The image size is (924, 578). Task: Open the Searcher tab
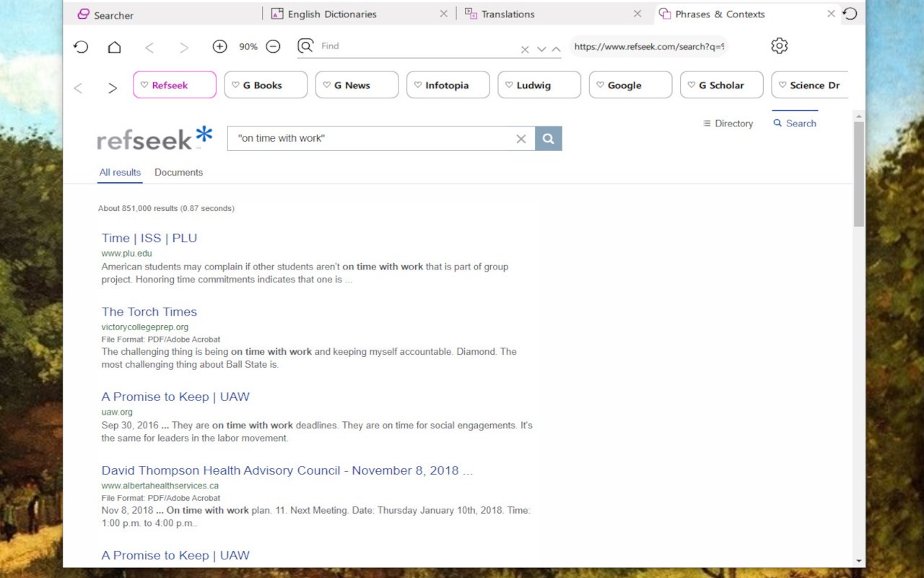click(105, 14)
